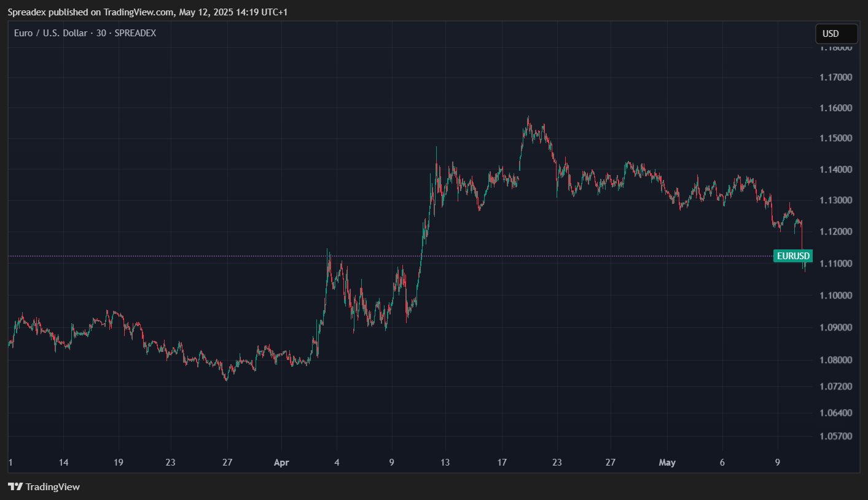Click the 4 date label on time axis
Image resolution: width=868 pixels, height=500 pixels.
(337, 463)
